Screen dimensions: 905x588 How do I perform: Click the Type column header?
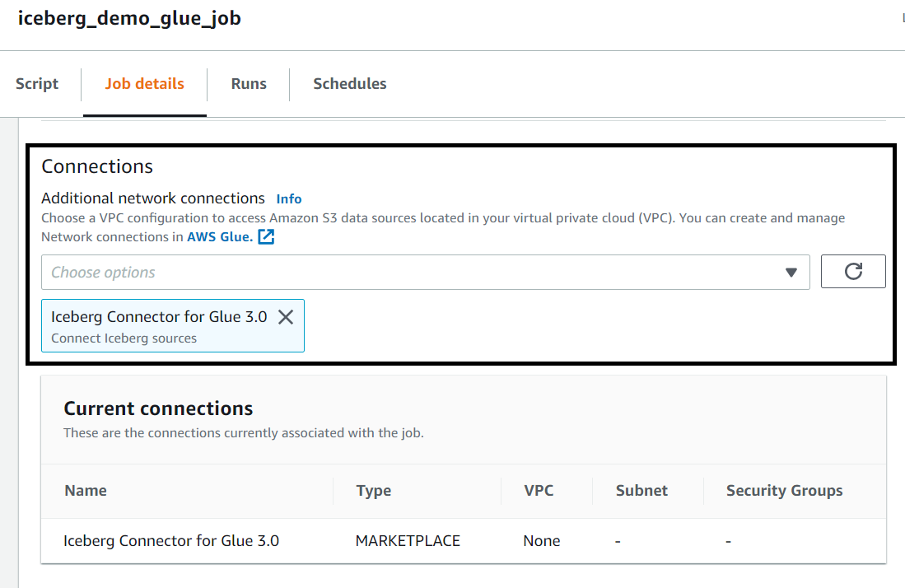coord(373,491)
